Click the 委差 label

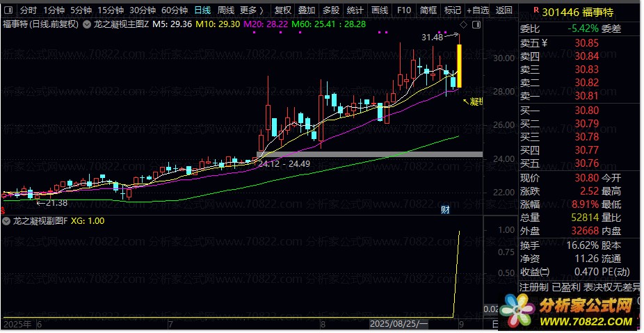[x=611, y=29]
